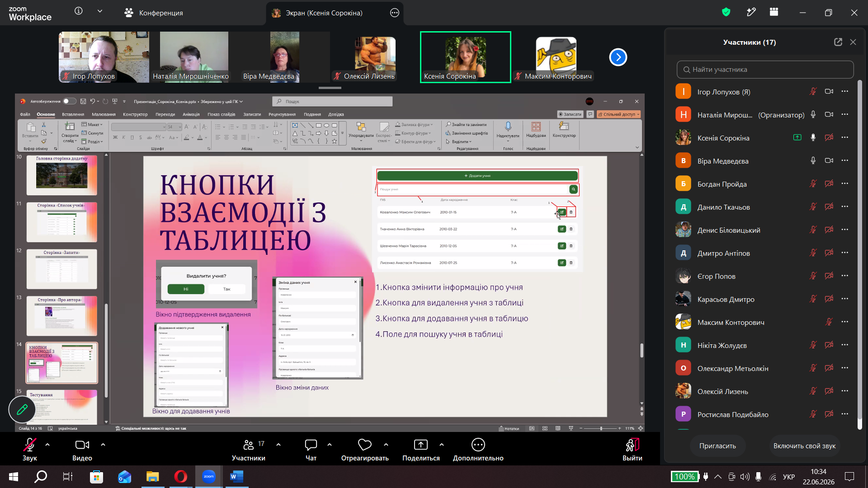This screenshot has height=488, width=868.
Task: Click the Найти участника search field
Action: pos(765,70)
